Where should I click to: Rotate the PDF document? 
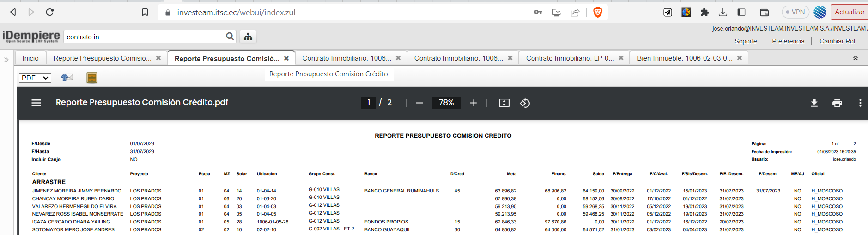[525, 103]
